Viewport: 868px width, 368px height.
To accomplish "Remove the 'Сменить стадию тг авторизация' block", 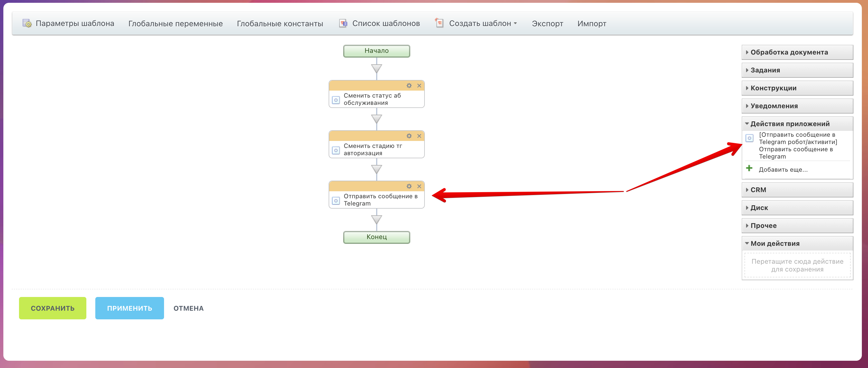I will click(419, 136).
